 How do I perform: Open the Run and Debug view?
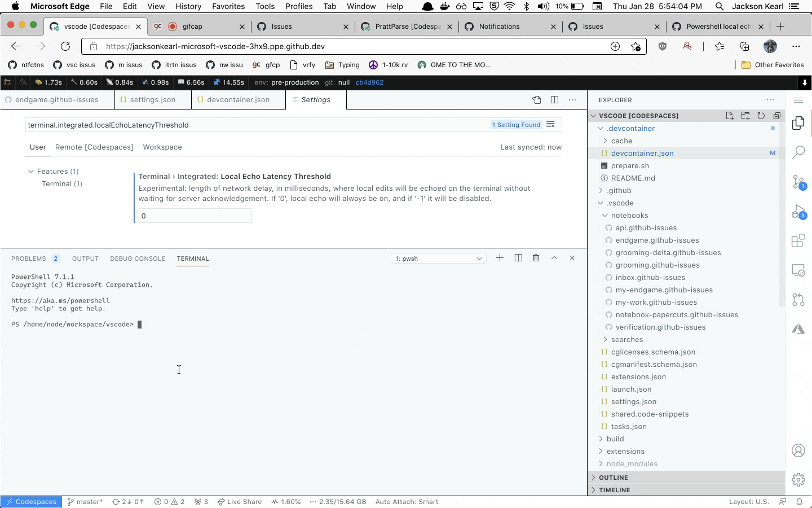pos(798,212)
